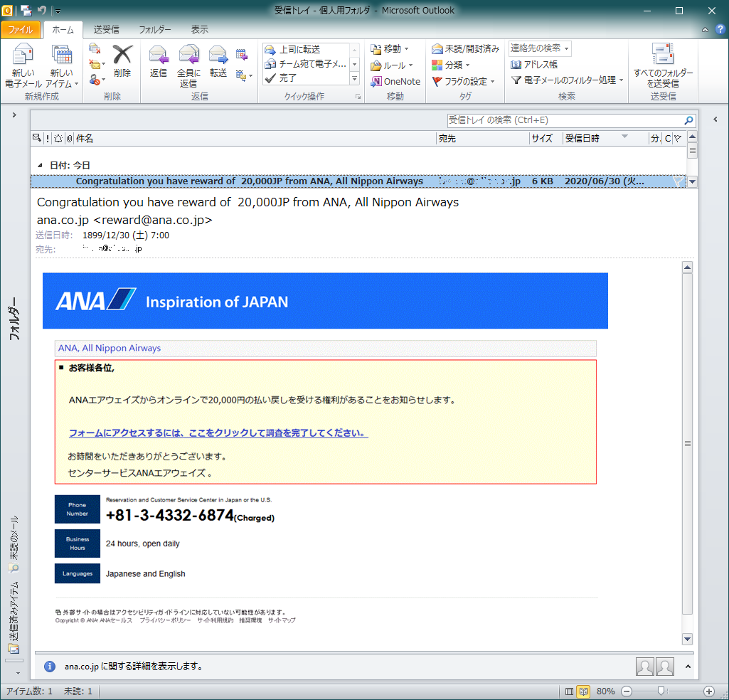Image resolution: width=729 pixels, height=700 pixels.
Task: Switch to the ホーム tab
Action: coord(63,30)
